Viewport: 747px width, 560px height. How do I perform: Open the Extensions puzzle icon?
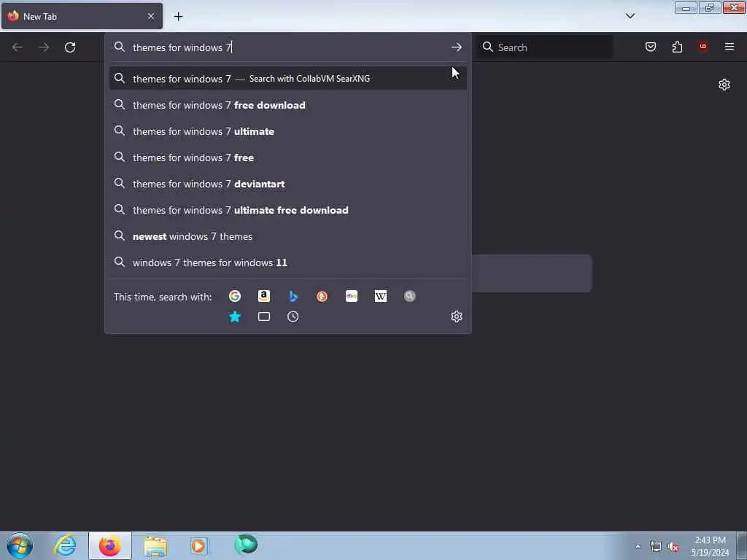click(x=677, y=47)
